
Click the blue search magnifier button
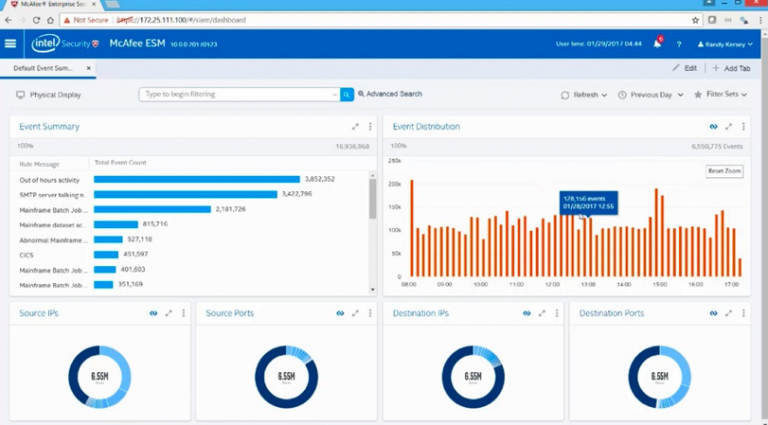(347, 94)
